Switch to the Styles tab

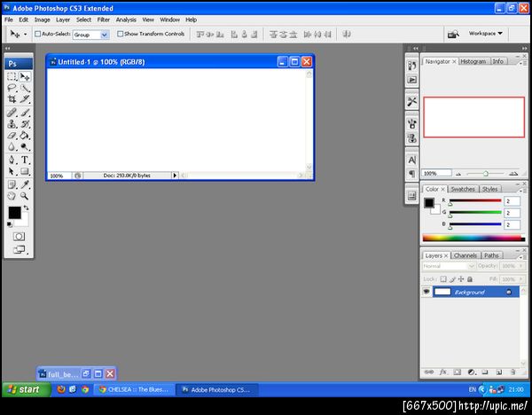tap(490, 189)
